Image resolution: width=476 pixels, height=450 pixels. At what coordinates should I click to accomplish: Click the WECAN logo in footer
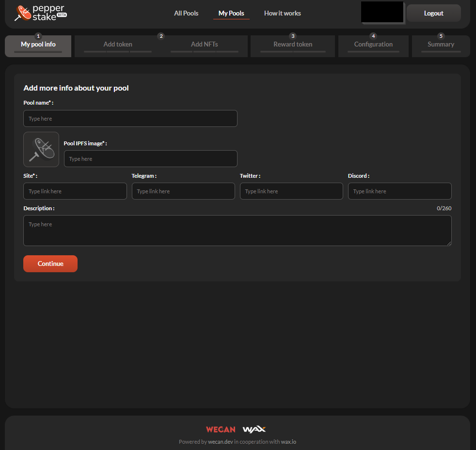click(x=221, y=429)
